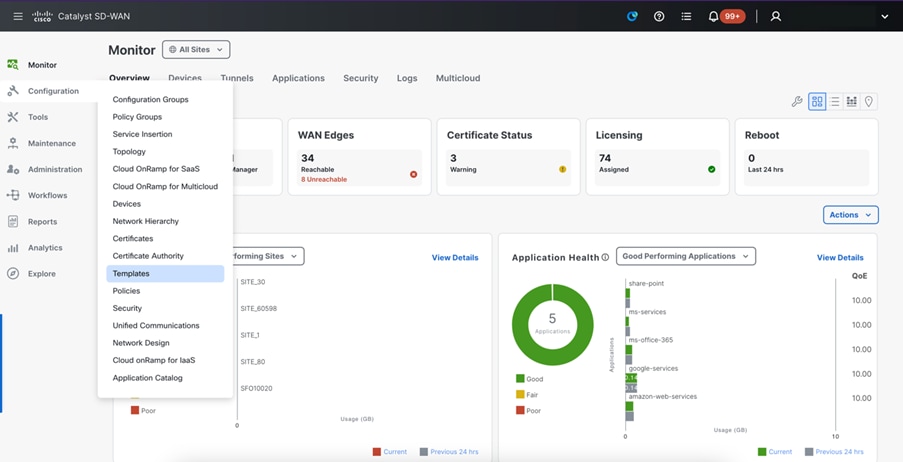
Task: Click the Licensing green check icon
Action: pyautogui.click(x=711, y=169)
